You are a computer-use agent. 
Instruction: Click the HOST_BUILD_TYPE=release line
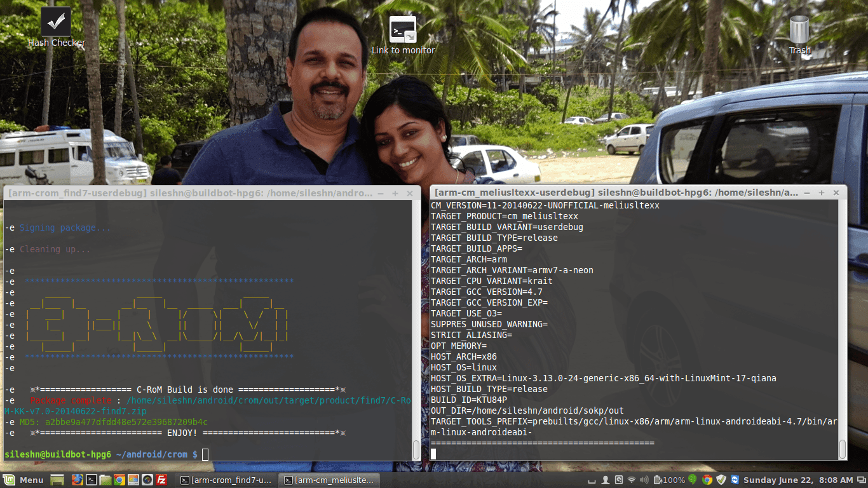tap(489, 389)
